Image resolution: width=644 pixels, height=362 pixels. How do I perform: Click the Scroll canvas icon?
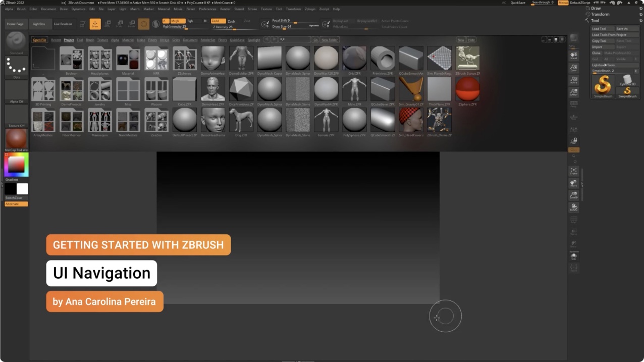coord(574,55)
